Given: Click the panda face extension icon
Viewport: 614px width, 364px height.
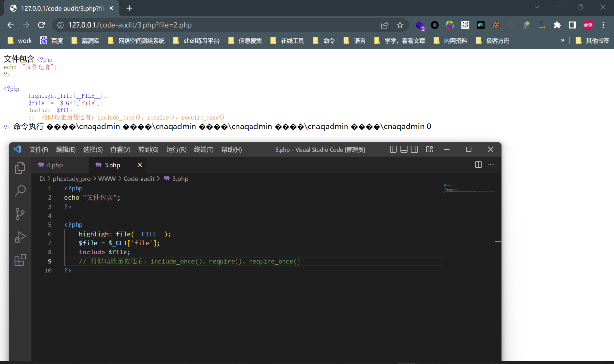Looking at the screenshot, I should 465,25.
